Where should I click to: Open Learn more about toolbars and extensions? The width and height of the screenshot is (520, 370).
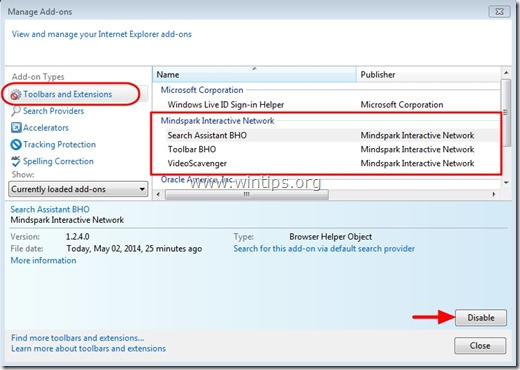[x=88, y=349]
